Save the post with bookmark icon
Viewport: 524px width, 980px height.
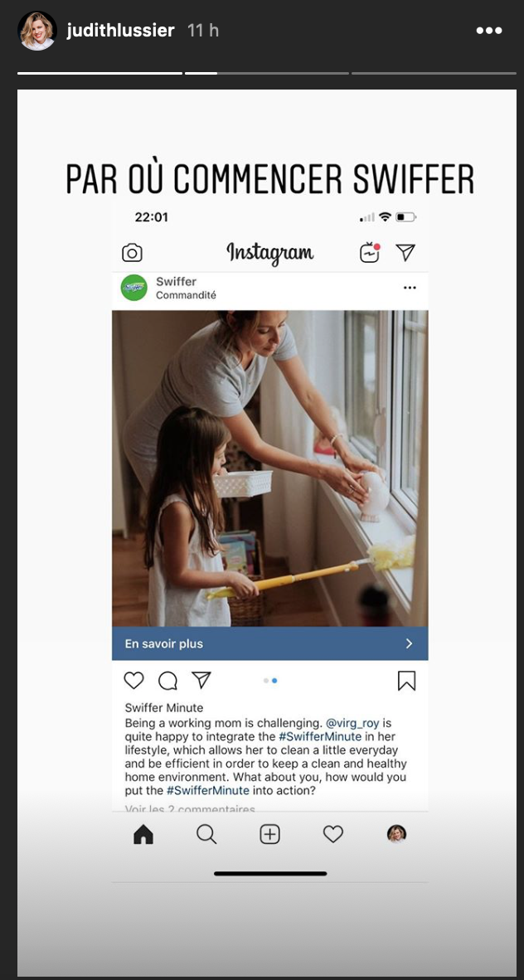coord(406,681)
